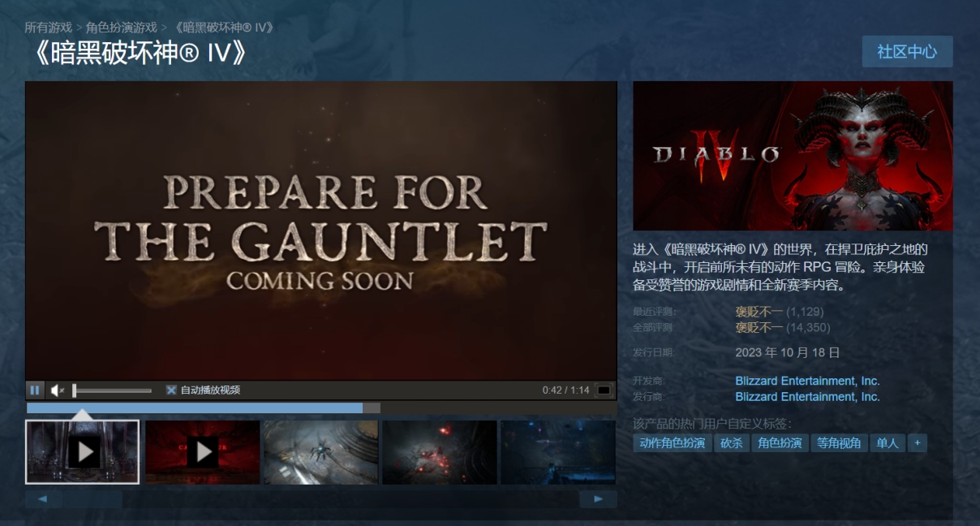Click the thumbnail strip scrollbar handle
The height and width of the screenshot is (526, 980).
pos(92,498)
